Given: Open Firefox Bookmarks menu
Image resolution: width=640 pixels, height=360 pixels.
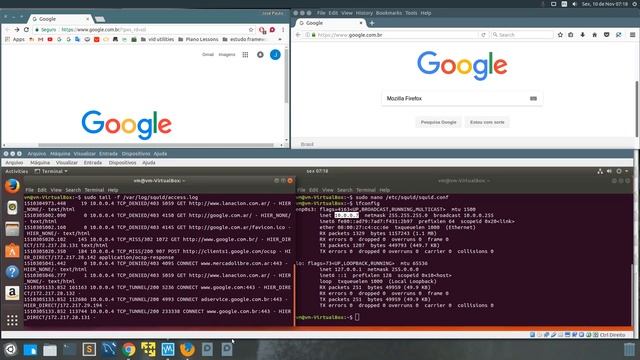Looking at the screenshot, I should click(x=389, y=13).
